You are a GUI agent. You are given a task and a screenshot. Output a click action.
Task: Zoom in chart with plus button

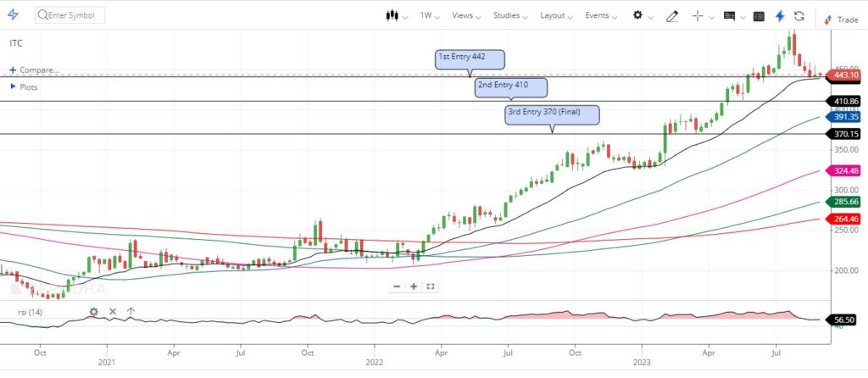(x=414, y=286)
